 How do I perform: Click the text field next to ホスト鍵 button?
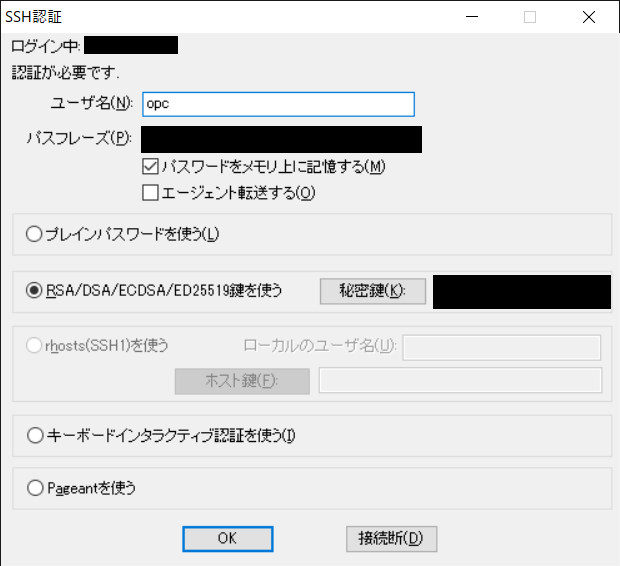(460, 380)
